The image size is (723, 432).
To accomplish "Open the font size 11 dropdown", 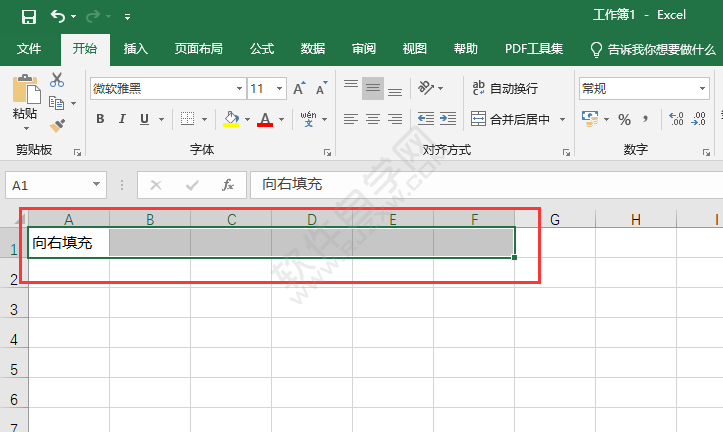I will click(279, 89).
